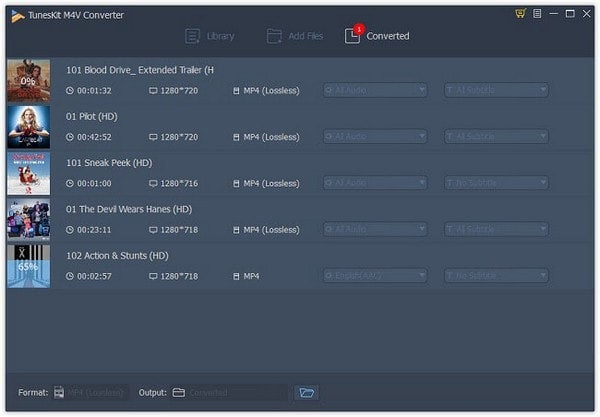Screen dimensions: 600x417
Task: Expand subtitle dropdown for 01 Pilot (HD)
Action: tap(496, 137)
